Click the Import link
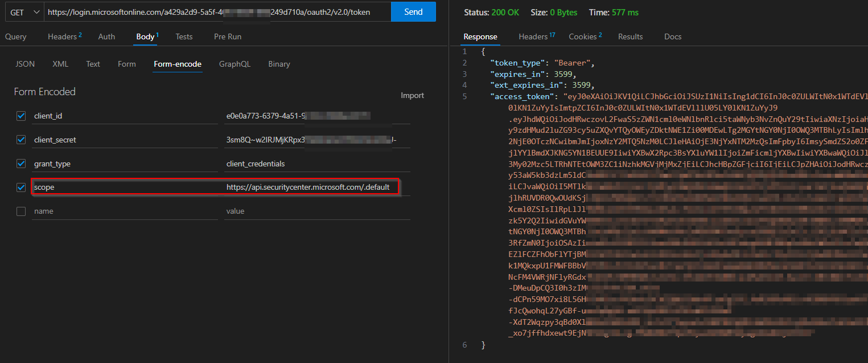The width and height of the screenshot is (868, 363). [x=412, y=95]
